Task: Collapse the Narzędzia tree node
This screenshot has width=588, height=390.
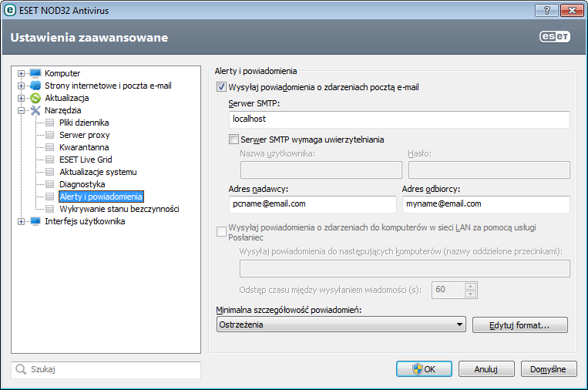Action: click(21, 111)
